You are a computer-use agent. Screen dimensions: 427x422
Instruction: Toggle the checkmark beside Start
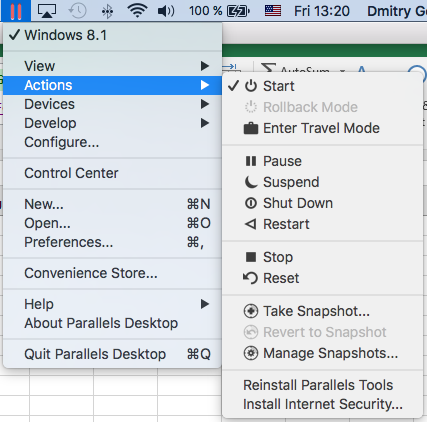coord(233,86)
